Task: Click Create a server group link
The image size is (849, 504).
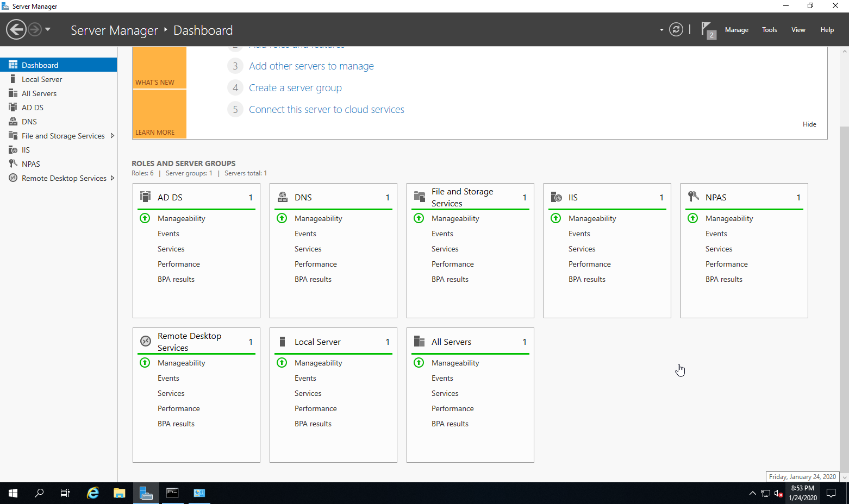Action: 295,88
